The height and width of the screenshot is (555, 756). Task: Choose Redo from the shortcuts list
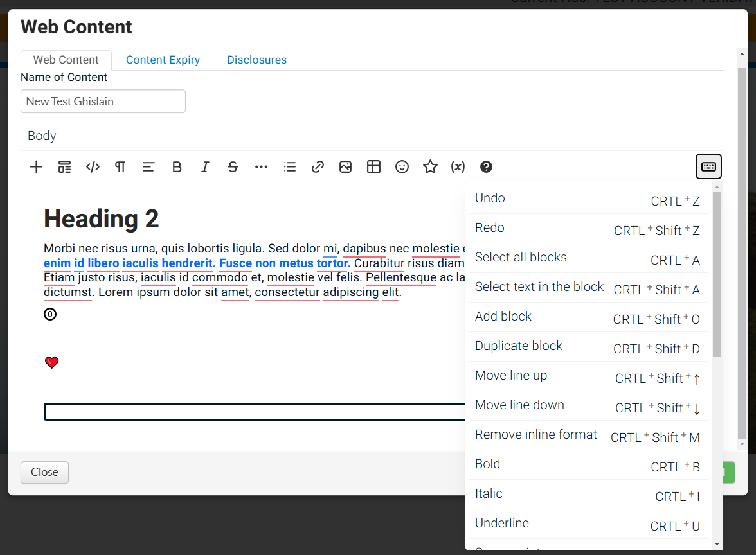588,229
